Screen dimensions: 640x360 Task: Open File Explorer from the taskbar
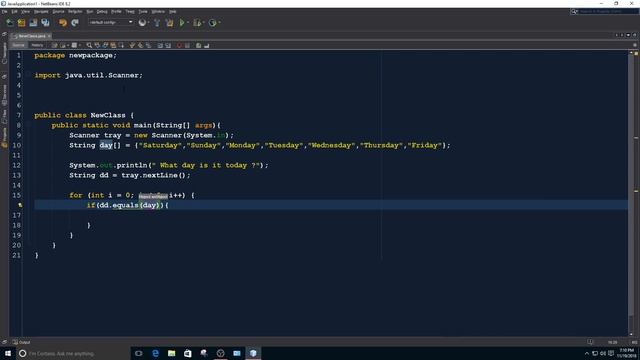(x=171, y=353)
